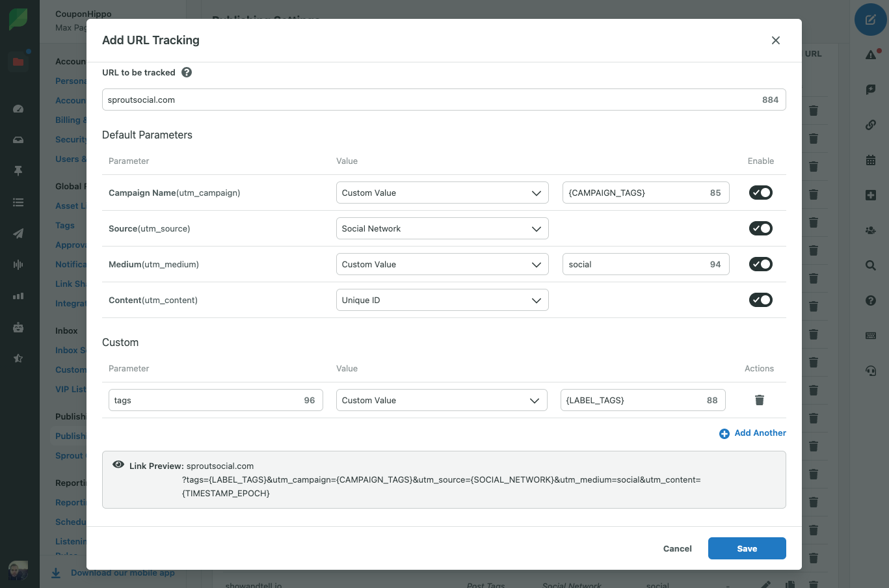
Task: Open Campaign Name value dropdown
Action: click(442, 193)
